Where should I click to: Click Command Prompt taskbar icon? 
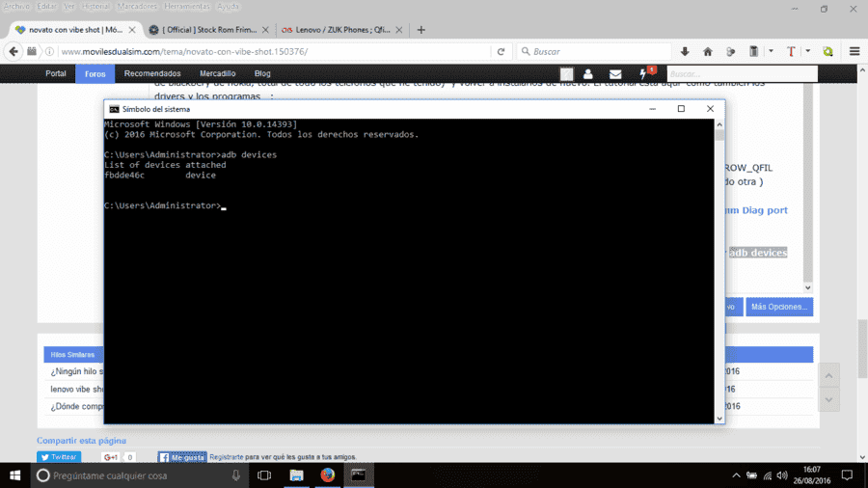pos(358,475)
